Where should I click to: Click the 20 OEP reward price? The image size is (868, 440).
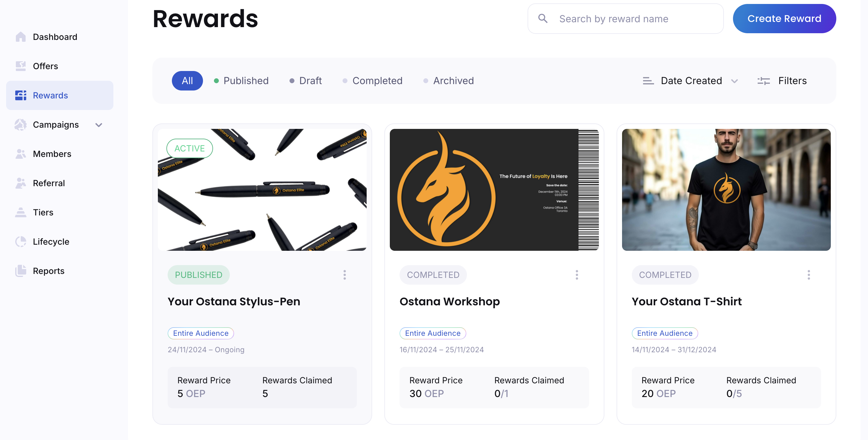(658, 394)
